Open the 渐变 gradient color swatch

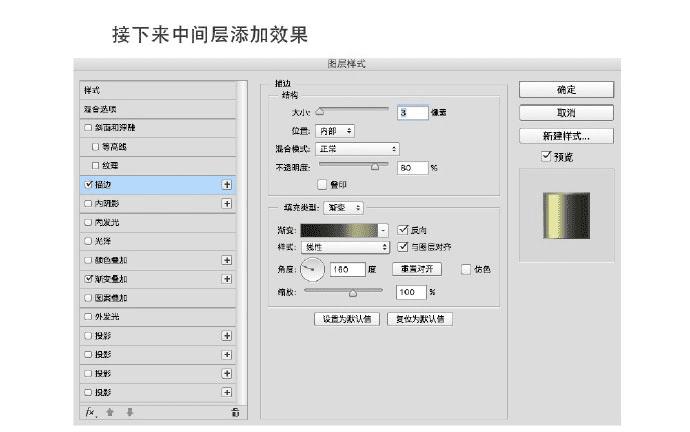click(x=339, y=230)
